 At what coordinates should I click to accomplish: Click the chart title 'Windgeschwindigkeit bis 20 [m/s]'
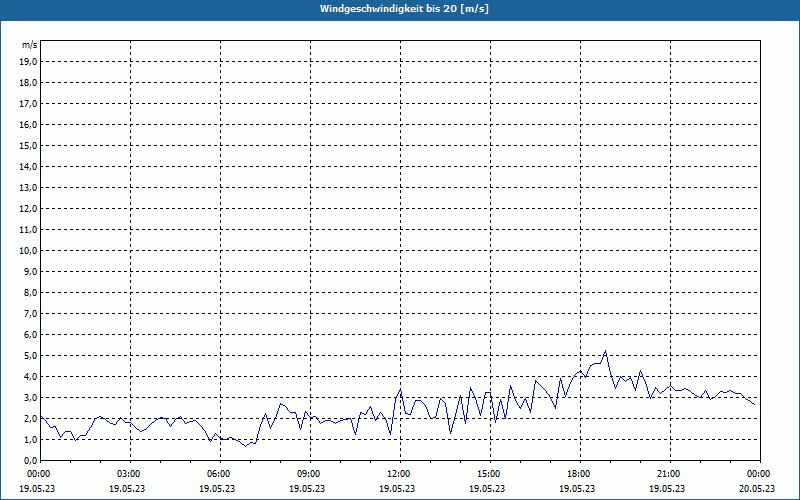[404, 9]
